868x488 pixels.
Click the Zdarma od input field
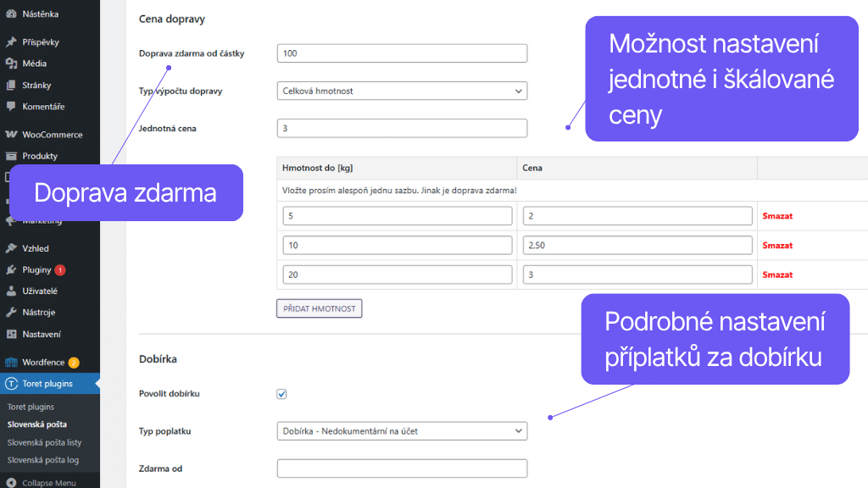point(401,468)
